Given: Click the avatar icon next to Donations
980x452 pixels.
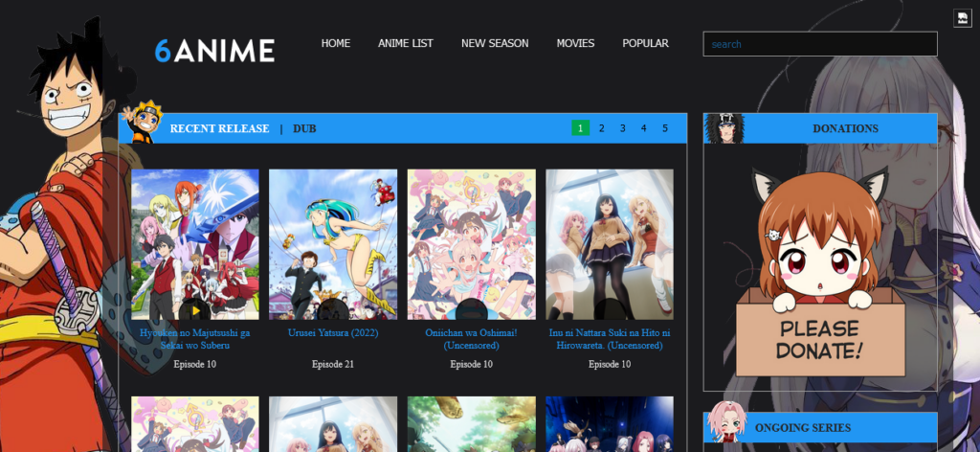Looking at the screenshot, I should pos(724,128).
